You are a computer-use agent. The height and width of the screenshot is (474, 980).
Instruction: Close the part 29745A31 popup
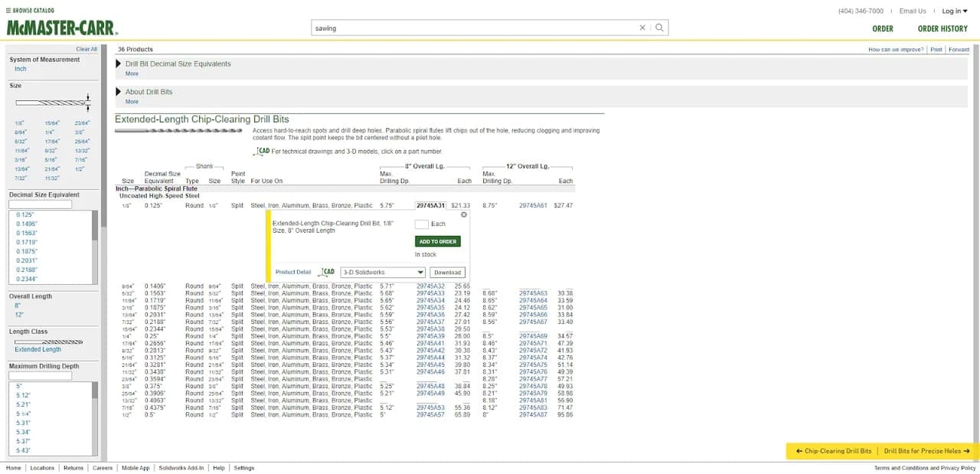[463, 215]
